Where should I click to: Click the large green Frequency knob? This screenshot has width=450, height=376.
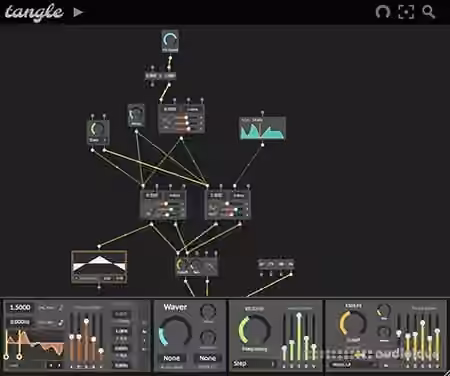tap(254, 329)
